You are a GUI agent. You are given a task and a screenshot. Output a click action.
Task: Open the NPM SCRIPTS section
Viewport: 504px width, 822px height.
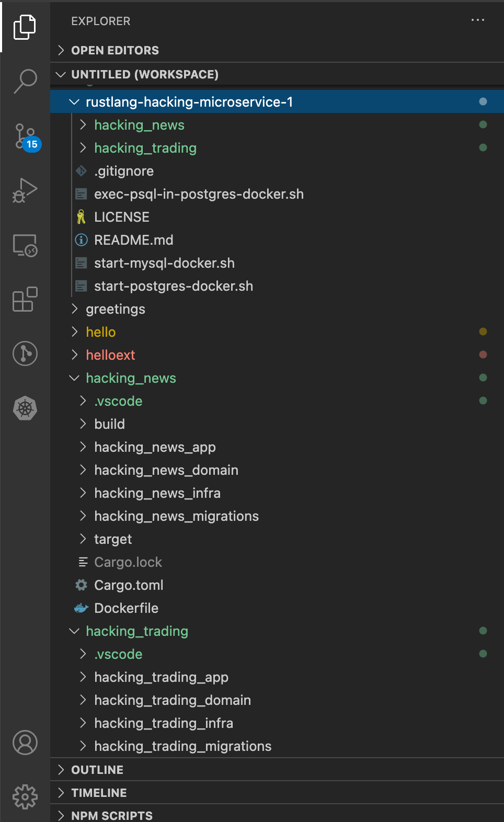coord(111,815)
